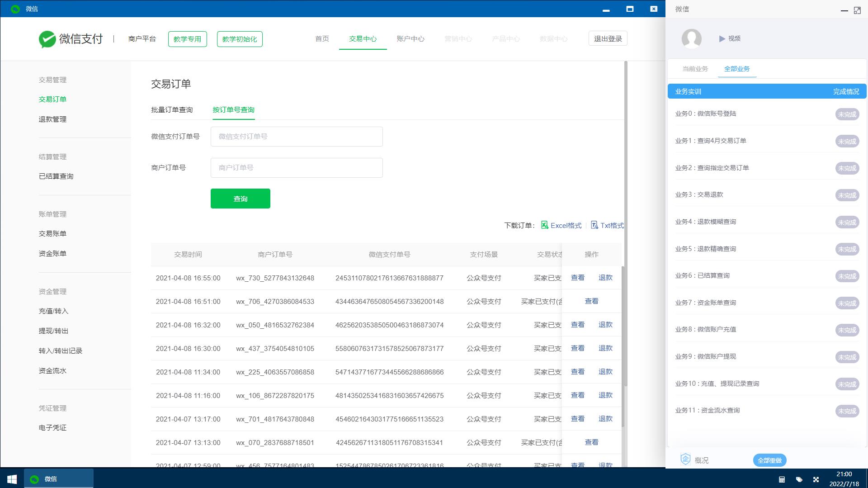Click the Txt format download icon

pos(594,225)
